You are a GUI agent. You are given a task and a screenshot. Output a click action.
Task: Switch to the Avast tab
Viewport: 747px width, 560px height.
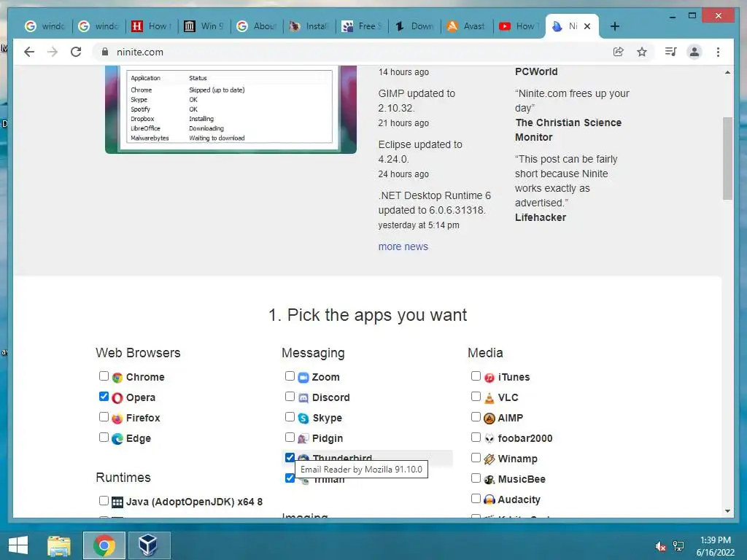466,26
